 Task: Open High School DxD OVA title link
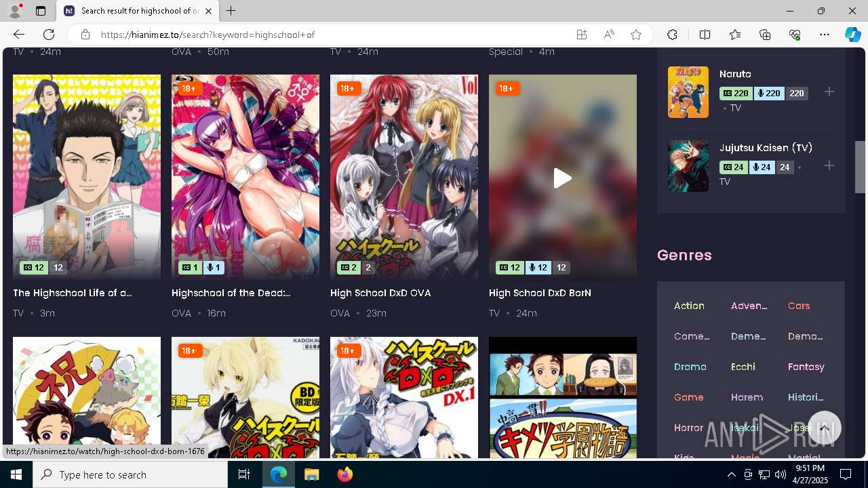[x=380, y=293]
